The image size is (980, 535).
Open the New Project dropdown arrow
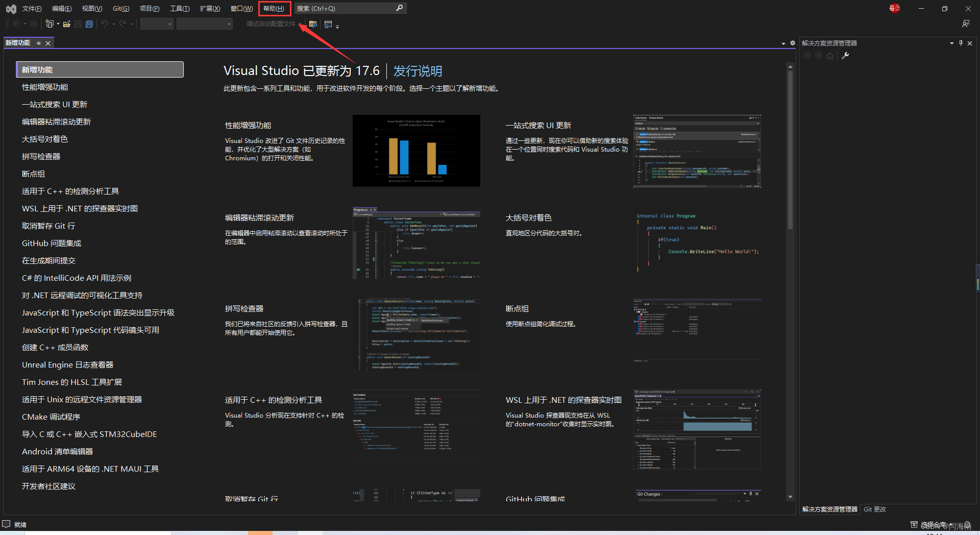click(58, 24)
